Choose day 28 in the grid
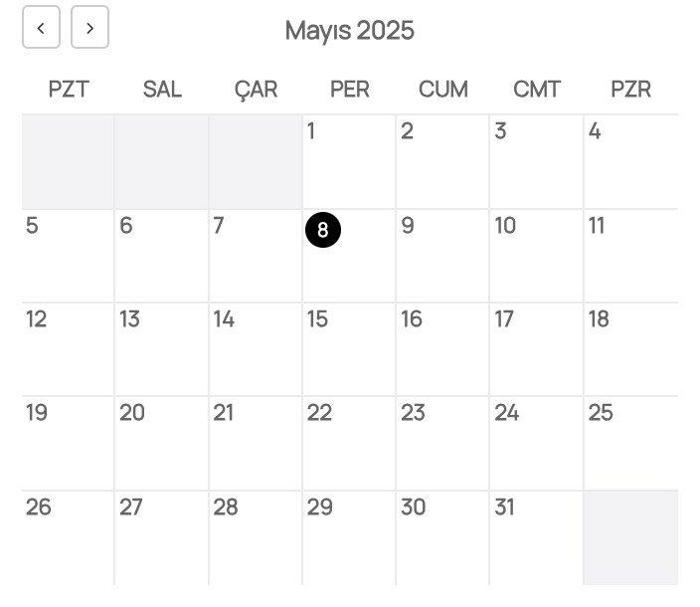Image resolution: width=700 pixels, height=607 pixels. 255,537
